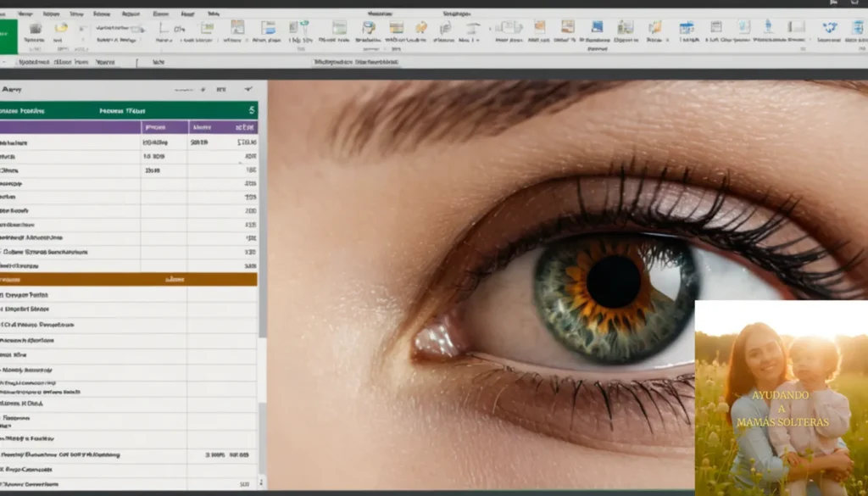
Task: Click the yellow key-shaped icon in the ribbon
Action: tap(421, 28)
